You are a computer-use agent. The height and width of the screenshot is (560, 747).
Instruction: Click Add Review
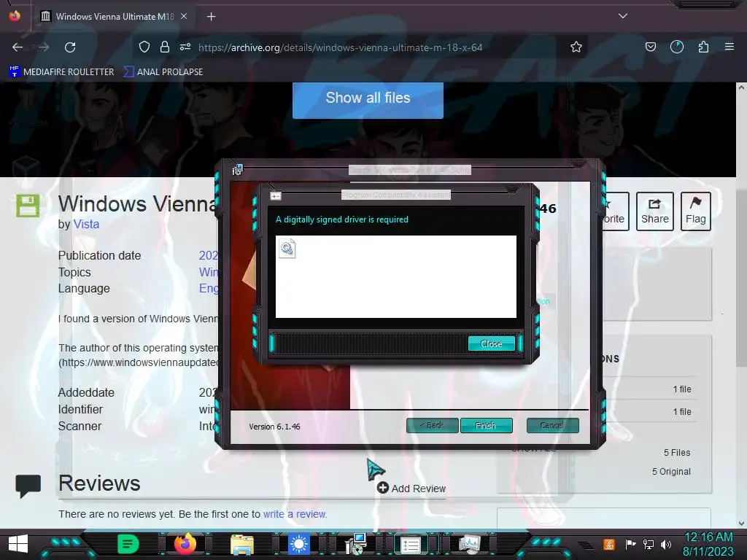411,488
